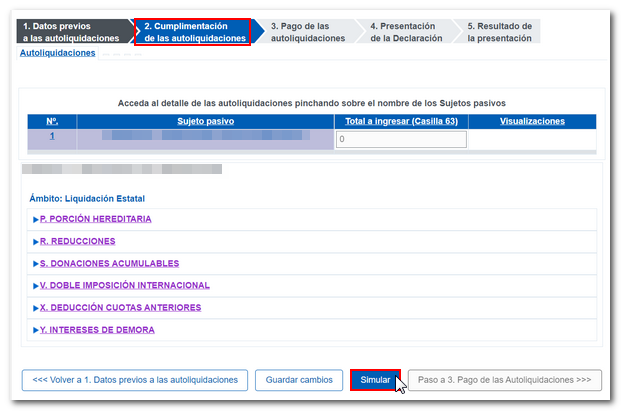Image resolution: width=621 pixels, height=411 pixels.
Task: Go to step 3 Pago de las autoliquidaciones
Action: tap(308, 32)
